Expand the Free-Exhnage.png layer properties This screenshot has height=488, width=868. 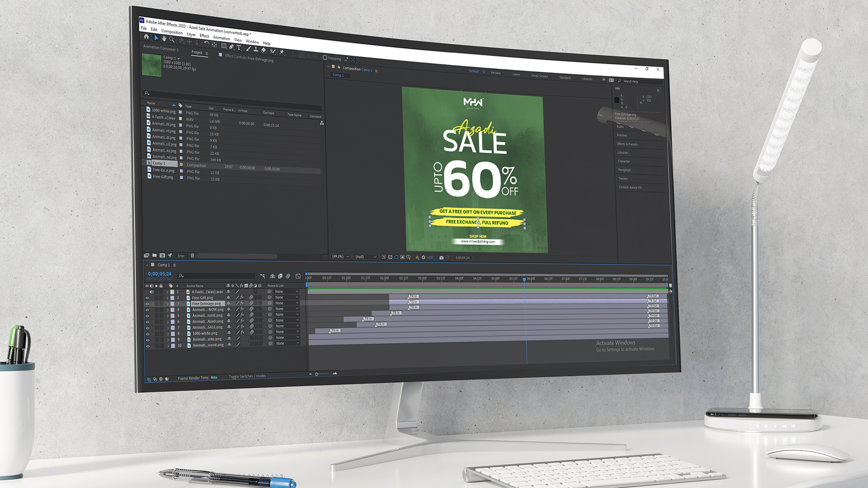pyautogui.click(x=167, y=303)
